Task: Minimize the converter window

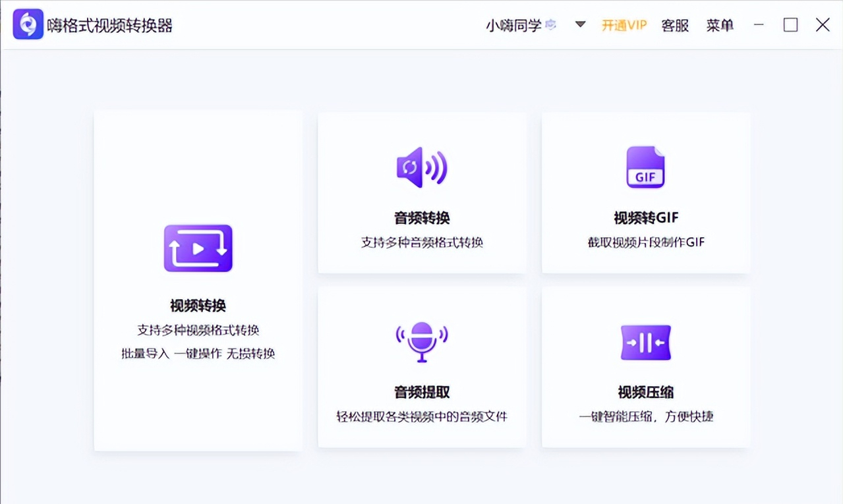Action: pyautogui.click(x=759, y=25)
